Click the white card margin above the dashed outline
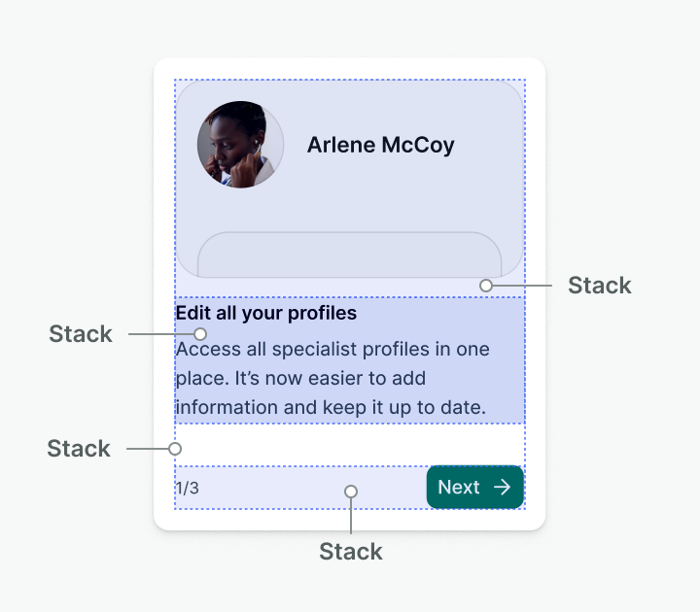This screenshot has width=700, height=612. pos(350,69)
